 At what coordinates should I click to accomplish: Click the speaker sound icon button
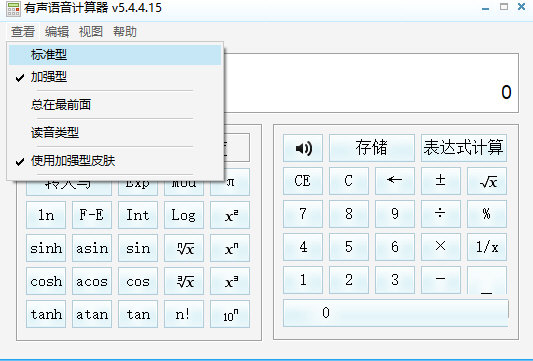pyautogui.click(x=303, y=148)
